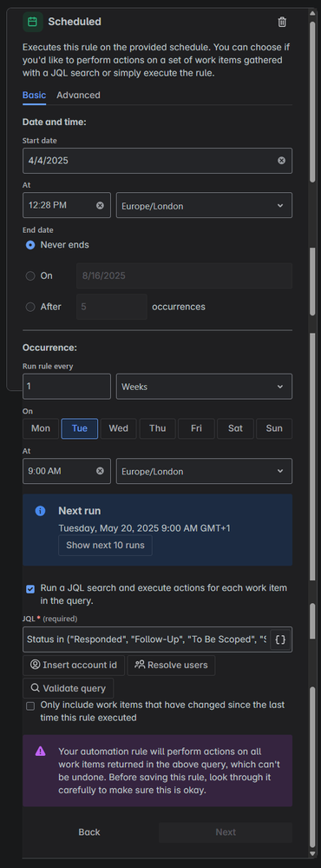Select the Never ends radio option

30,245
